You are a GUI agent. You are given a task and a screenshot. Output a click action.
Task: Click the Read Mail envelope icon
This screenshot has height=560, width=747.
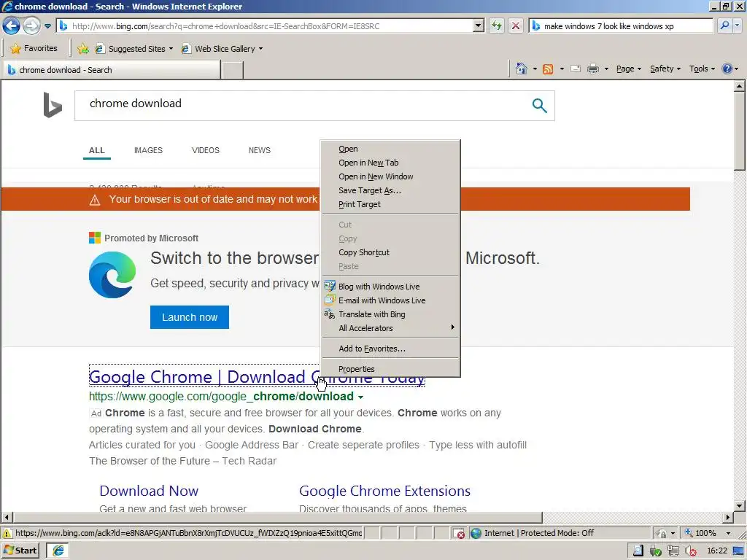coord(576,69)
